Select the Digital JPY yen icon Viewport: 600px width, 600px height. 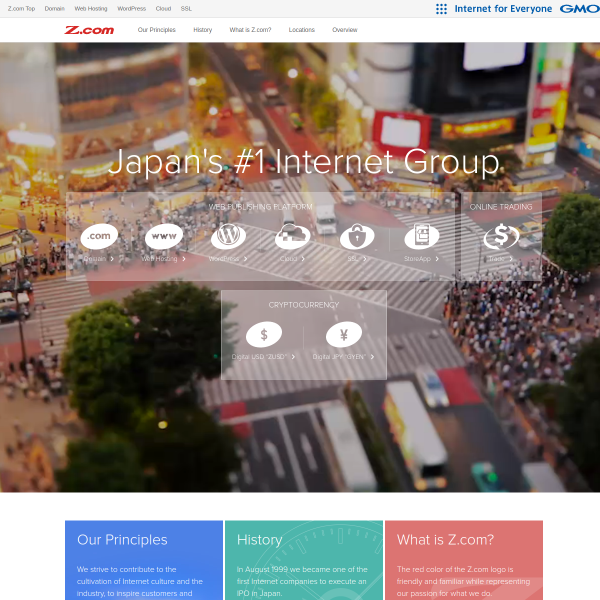pos(344,334)
